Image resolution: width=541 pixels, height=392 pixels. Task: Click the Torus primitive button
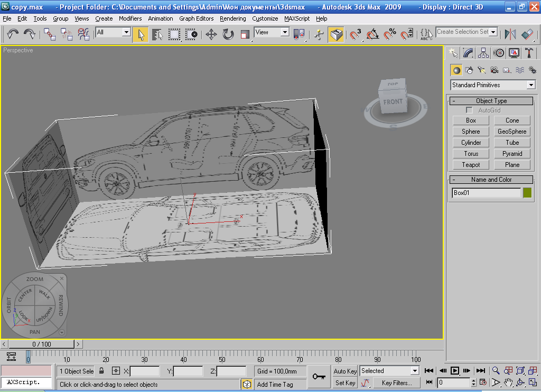(471, 154)
